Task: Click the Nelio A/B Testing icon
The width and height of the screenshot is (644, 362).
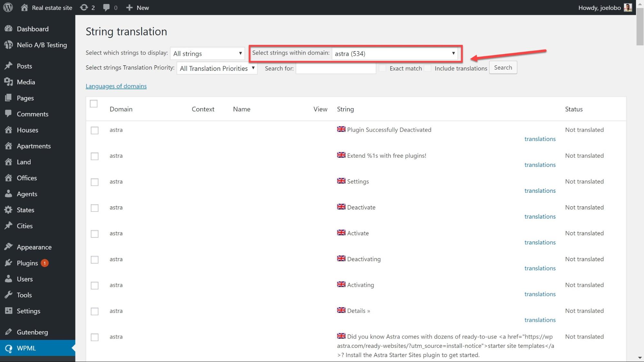Action: click(8, 45)
